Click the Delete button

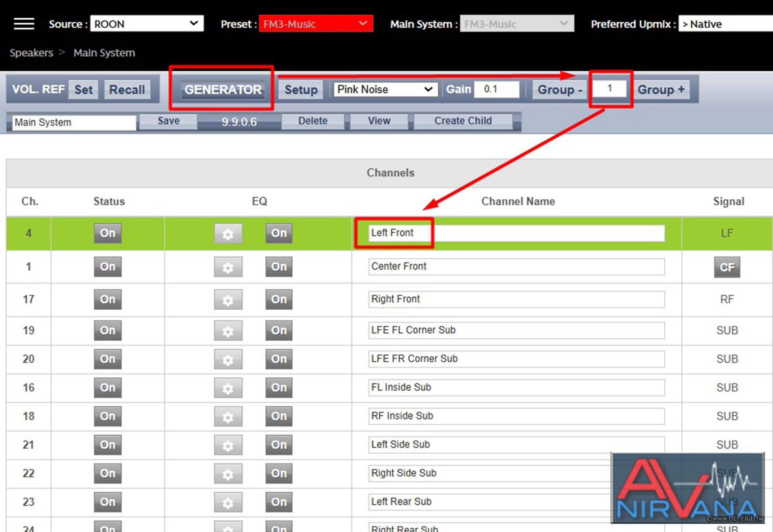(313, 121)
